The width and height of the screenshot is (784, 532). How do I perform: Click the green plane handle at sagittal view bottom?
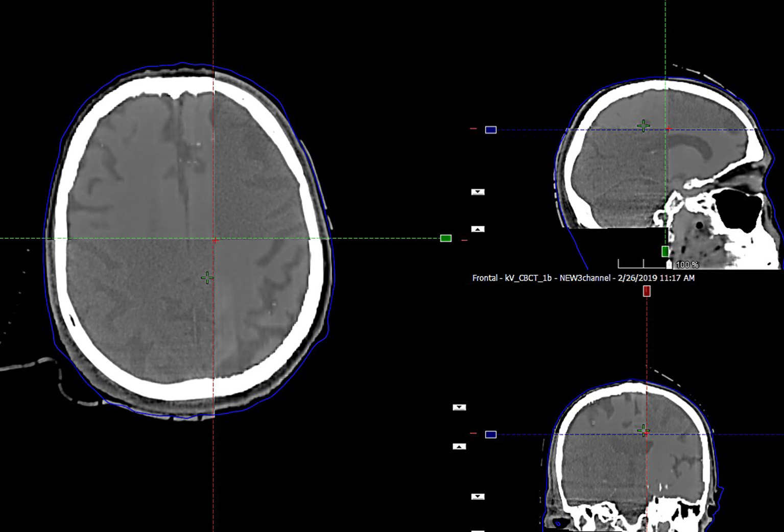(x=665, y=251)
